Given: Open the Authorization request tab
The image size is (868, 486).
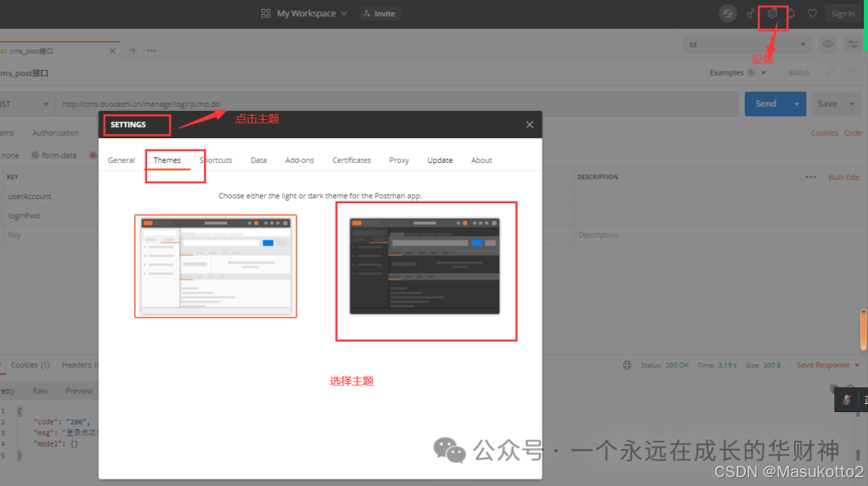Looking at the screenshot, I should click(55, 133).
